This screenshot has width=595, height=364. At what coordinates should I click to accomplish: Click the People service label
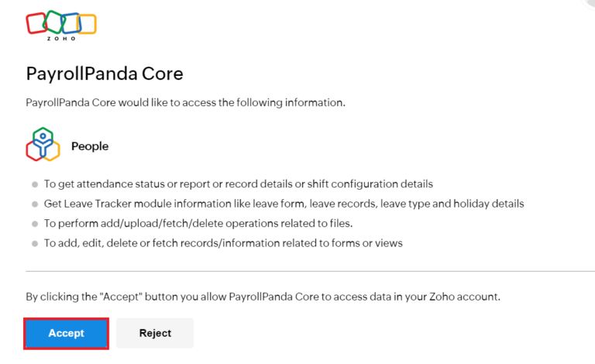point(90,146)
